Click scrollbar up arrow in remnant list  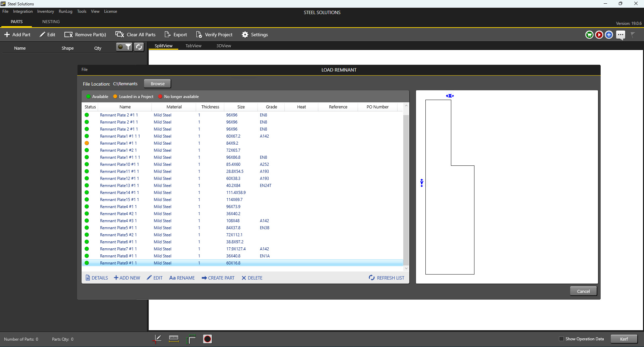pos(406,105)
